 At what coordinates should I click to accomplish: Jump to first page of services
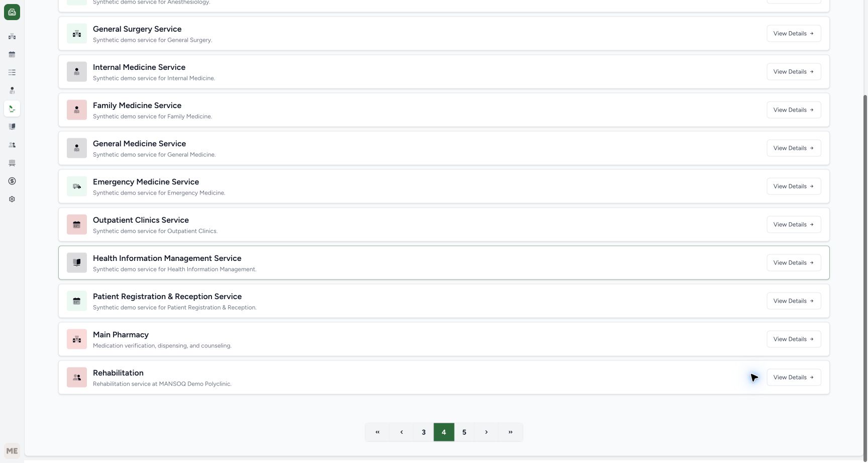pyautogui.click(x=377, y=432)
